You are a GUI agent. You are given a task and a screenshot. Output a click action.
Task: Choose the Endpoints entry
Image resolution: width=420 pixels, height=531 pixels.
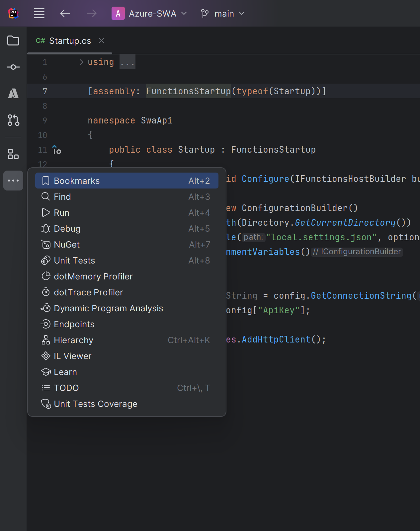(127, 324)
